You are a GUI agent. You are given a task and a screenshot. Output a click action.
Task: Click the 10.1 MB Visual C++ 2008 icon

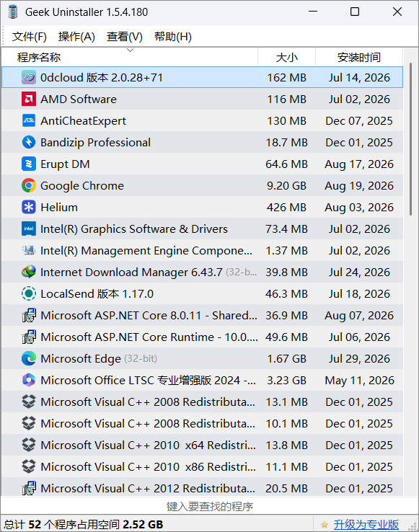coord(29,424)
